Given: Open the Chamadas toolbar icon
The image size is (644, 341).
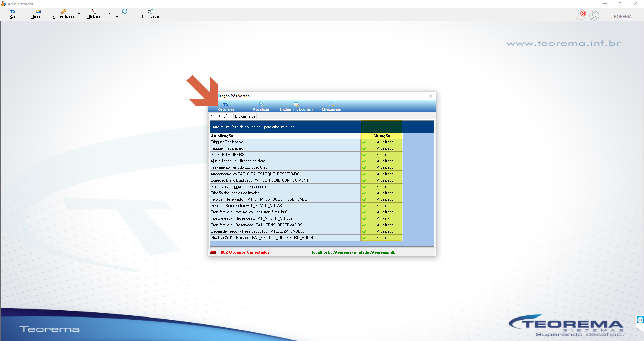Looking at the screenshot, I should [x=150, y=14].
